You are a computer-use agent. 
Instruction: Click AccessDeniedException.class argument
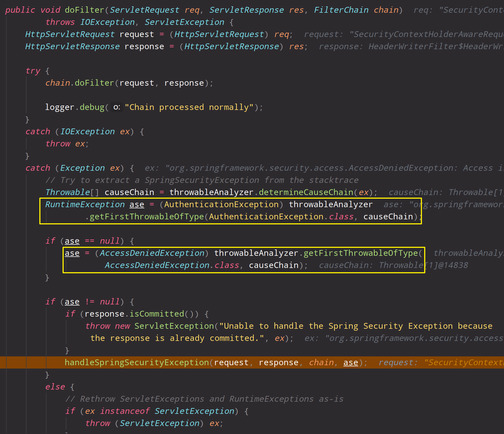point(172,265)
